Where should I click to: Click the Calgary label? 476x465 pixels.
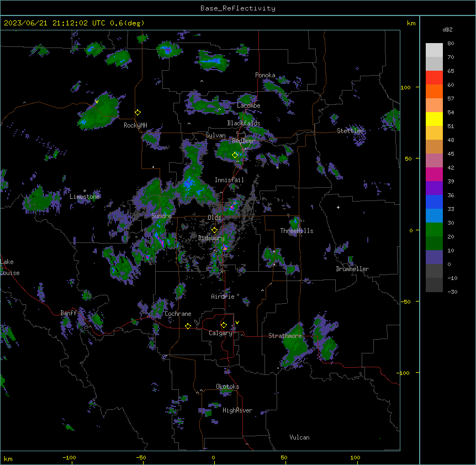[x=220, y=333]
